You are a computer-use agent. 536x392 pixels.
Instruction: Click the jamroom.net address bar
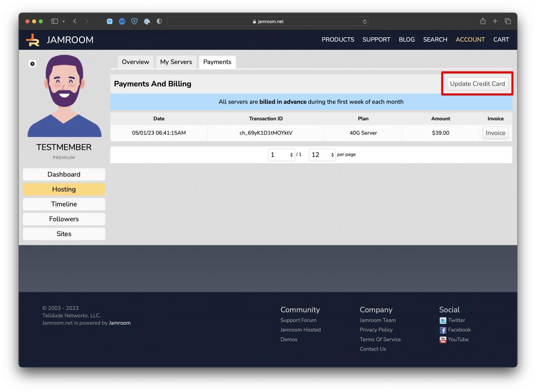tap(268, 22)
